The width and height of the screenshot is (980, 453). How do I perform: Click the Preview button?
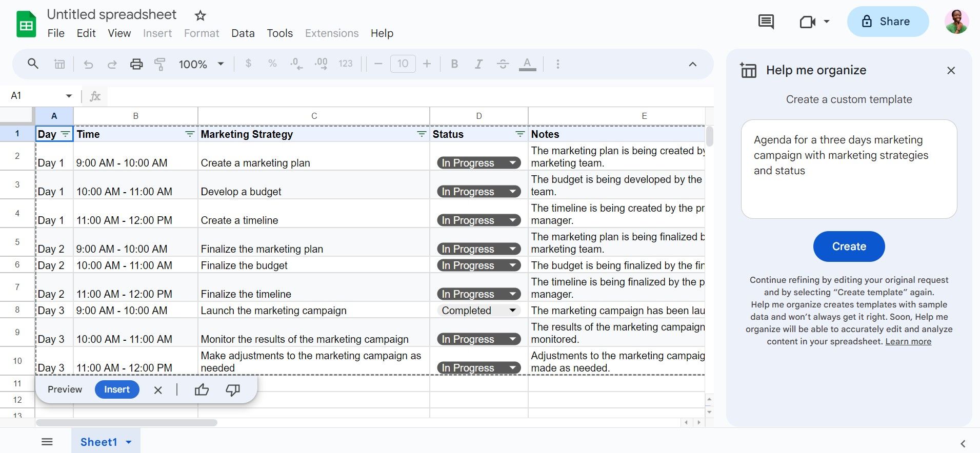click(65, 389)
